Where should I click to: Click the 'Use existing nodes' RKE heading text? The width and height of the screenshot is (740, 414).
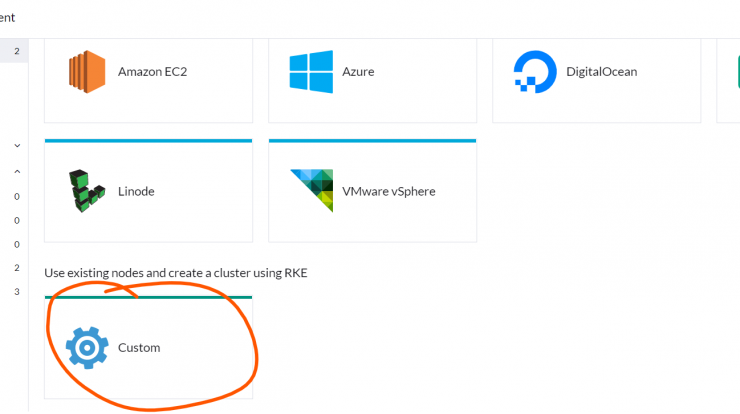pos(176,273)
